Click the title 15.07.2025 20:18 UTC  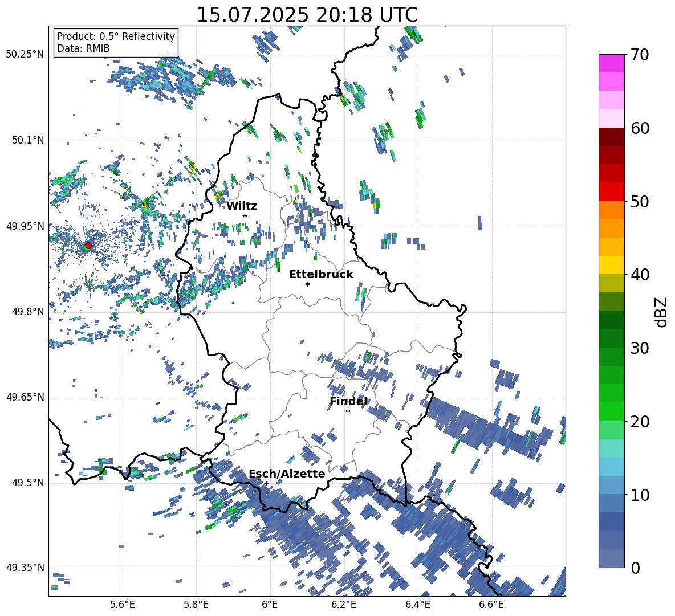click(307, 15)
